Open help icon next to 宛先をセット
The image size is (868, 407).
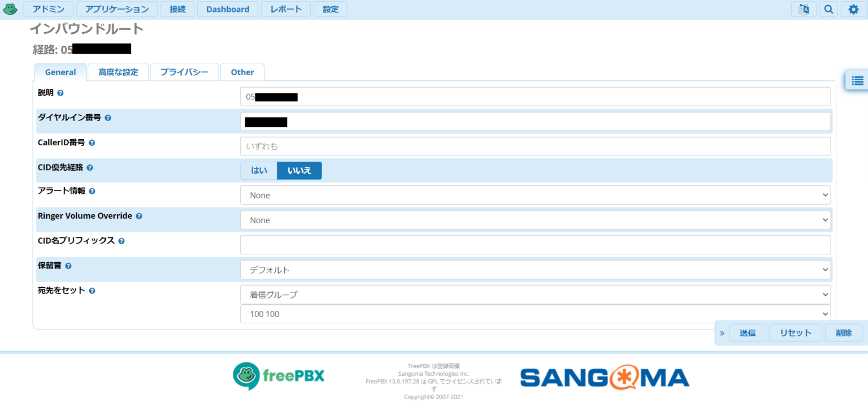(92, 291)
